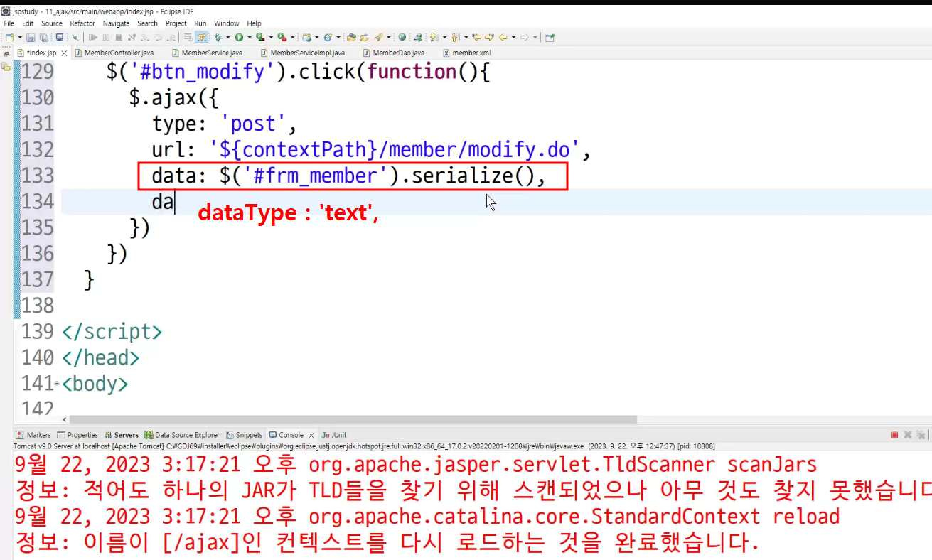This screenshot has width=932, height=560.
Task: Open the Run menu
Action: (200, 23)
